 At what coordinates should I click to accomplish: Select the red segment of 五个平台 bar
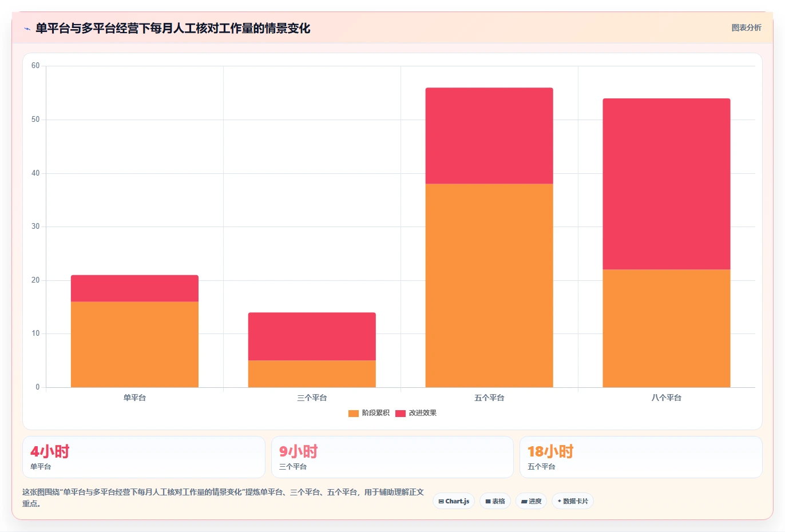[489, 136]
